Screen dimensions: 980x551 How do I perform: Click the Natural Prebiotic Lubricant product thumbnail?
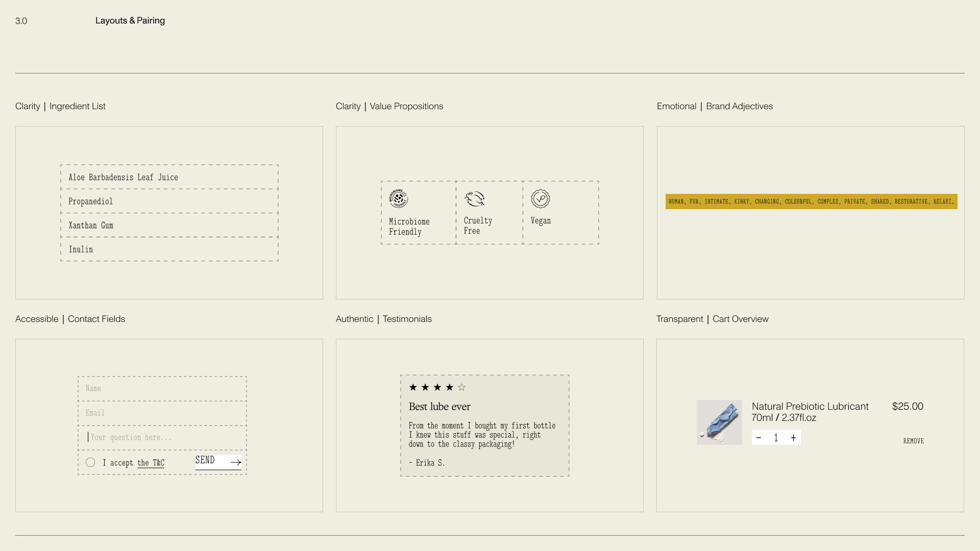[720, 422]
